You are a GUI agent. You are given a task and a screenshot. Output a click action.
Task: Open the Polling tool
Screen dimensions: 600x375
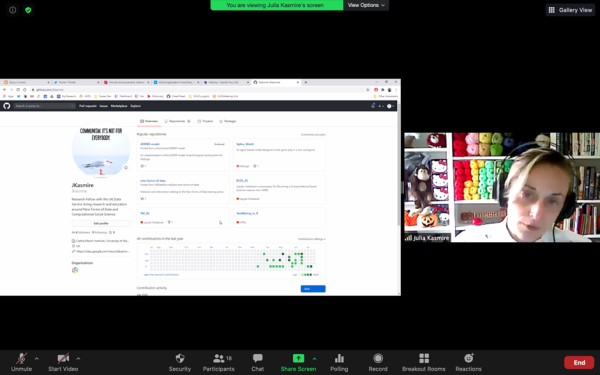click(339, 362)
